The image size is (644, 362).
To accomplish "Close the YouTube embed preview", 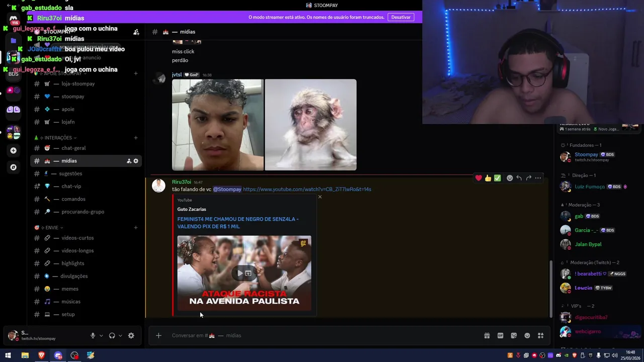I will [320, 197].
